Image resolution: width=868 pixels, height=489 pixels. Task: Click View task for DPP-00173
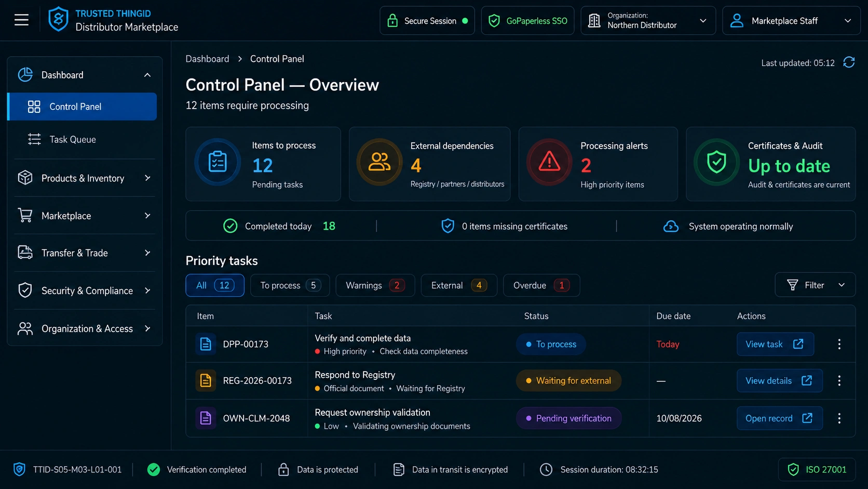pyautogui.click(x=775, y=344)
